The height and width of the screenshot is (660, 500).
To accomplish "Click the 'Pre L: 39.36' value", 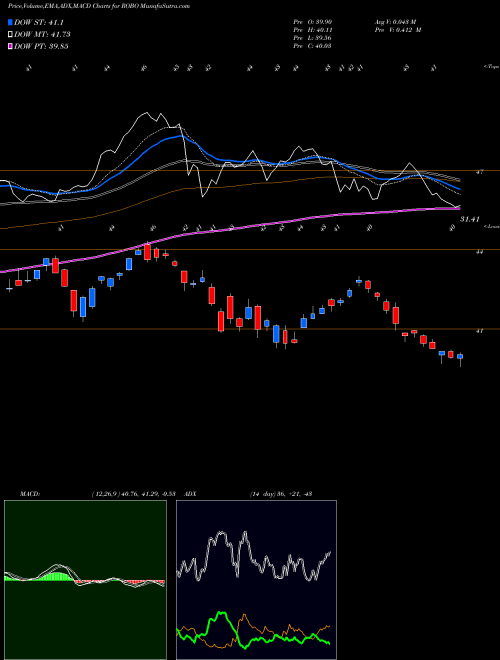I will (313, 38).
